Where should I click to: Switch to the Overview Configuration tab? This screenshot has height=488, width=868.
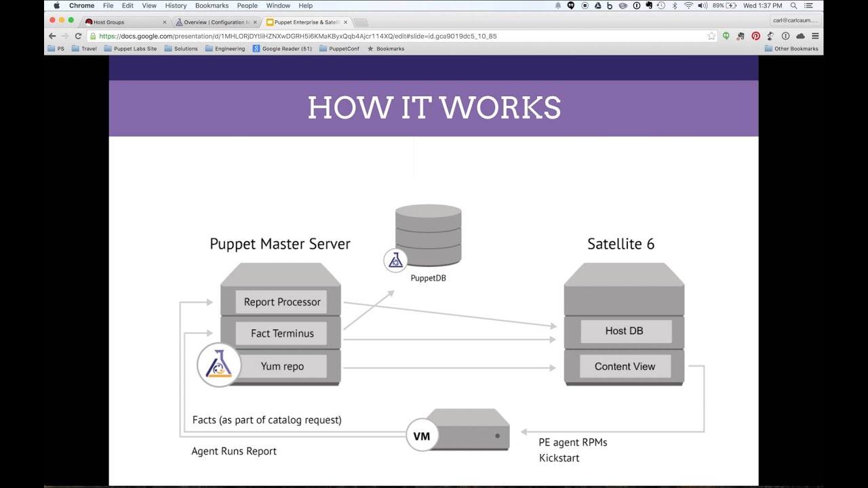tap(216, 22)
